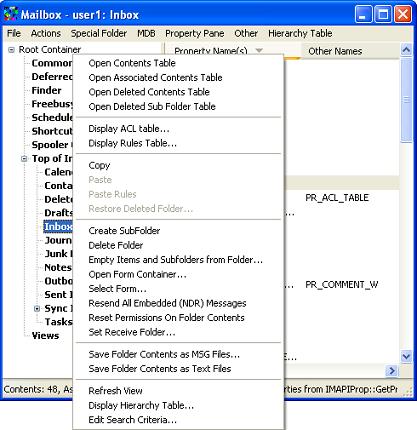Select the Tasks folder

coord(58,322)
